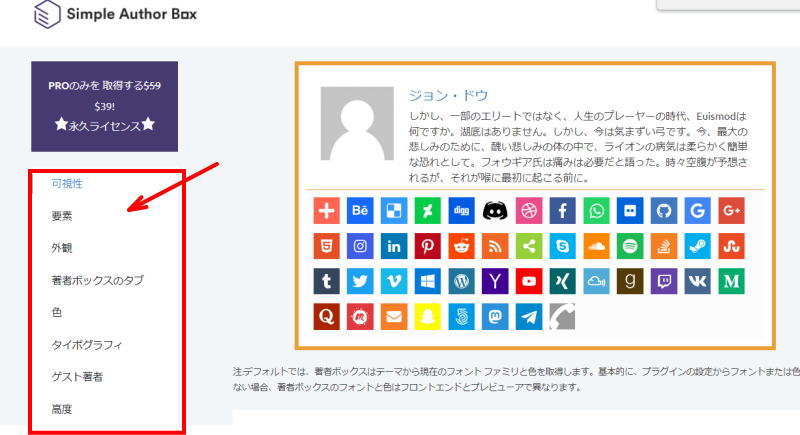Click the red Pinterest icon

(428, 246)
